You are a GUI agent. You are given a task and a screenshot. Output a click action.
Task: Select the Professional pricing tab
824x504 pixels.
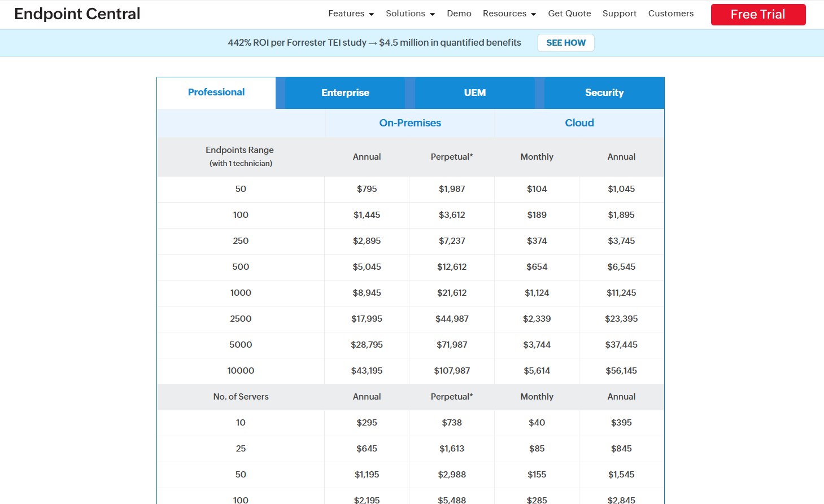point(216,93)
